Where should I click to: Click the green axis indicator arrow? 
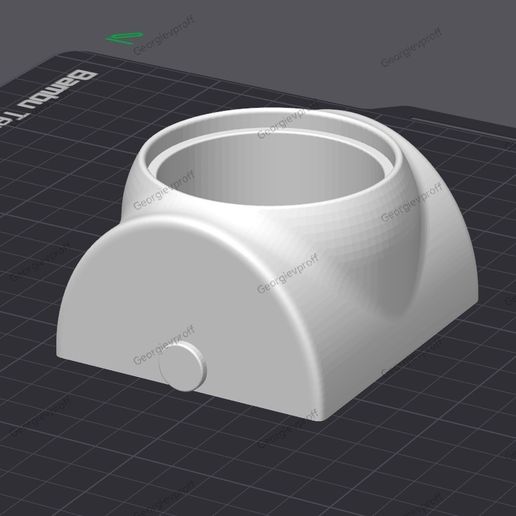tap(125, 38)
